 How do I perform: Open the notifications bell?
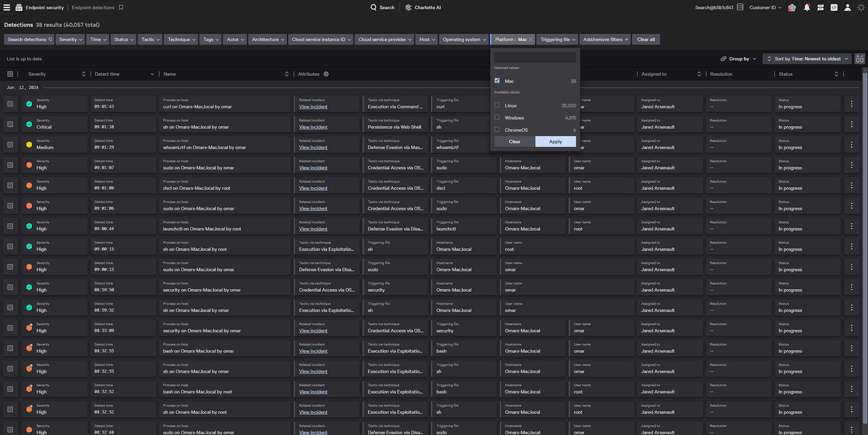click(807, 7)
